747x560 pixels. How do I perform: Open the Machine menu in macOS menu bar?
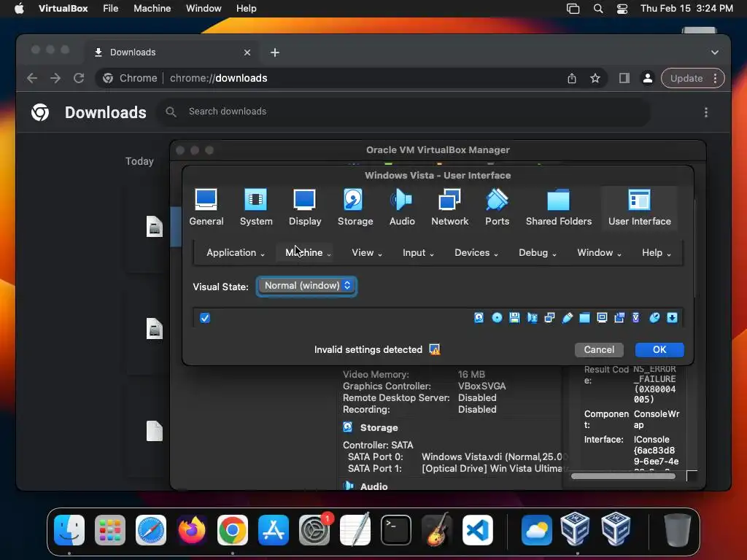(152, 9)
